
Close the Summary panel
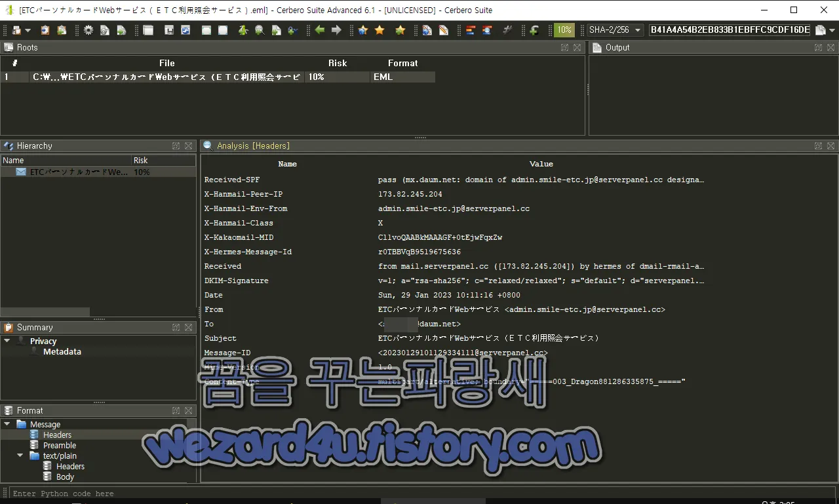tap(188, 327)
